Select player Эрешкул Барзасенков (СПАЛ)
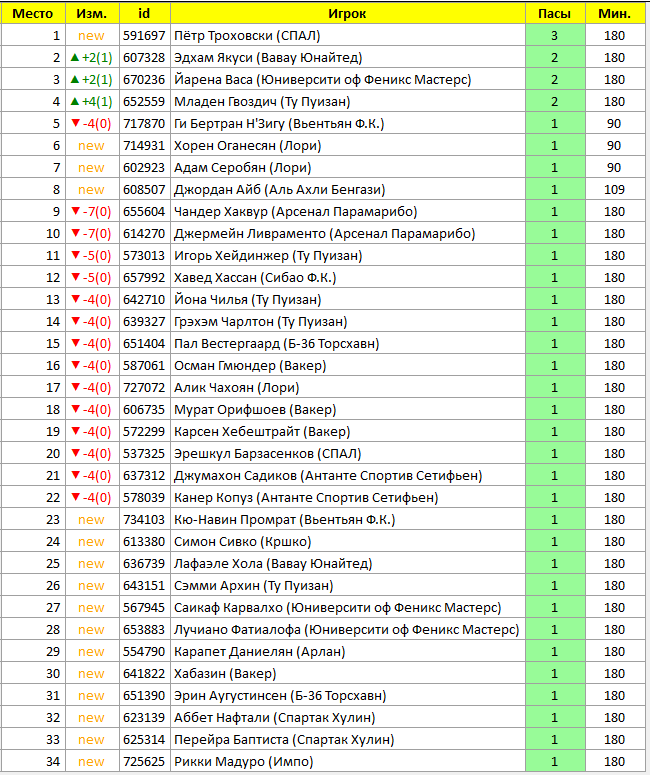Viewport: 650px width, 775px height. click(267, 454)
